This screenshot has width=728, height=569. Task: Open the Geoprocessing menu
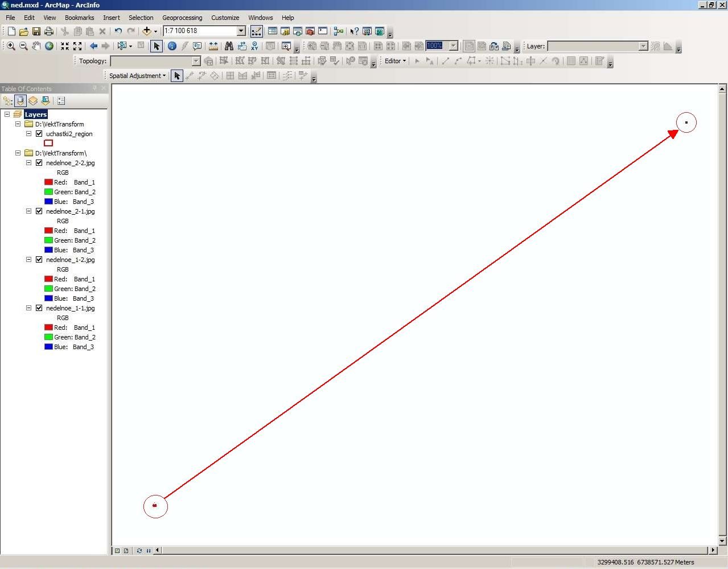tap(182, 18)
